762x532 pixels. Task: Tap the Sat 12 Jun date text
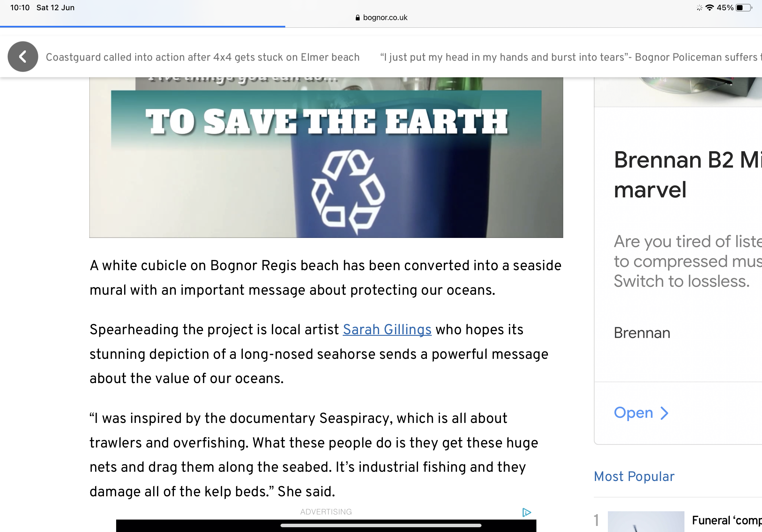point(56,8)
